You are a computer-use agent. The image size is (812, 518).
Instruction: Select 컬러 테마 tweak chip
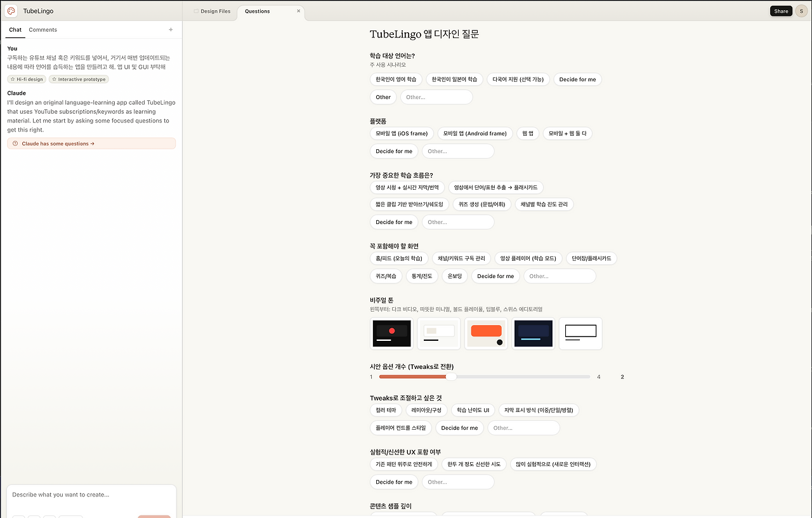point(386,410)
